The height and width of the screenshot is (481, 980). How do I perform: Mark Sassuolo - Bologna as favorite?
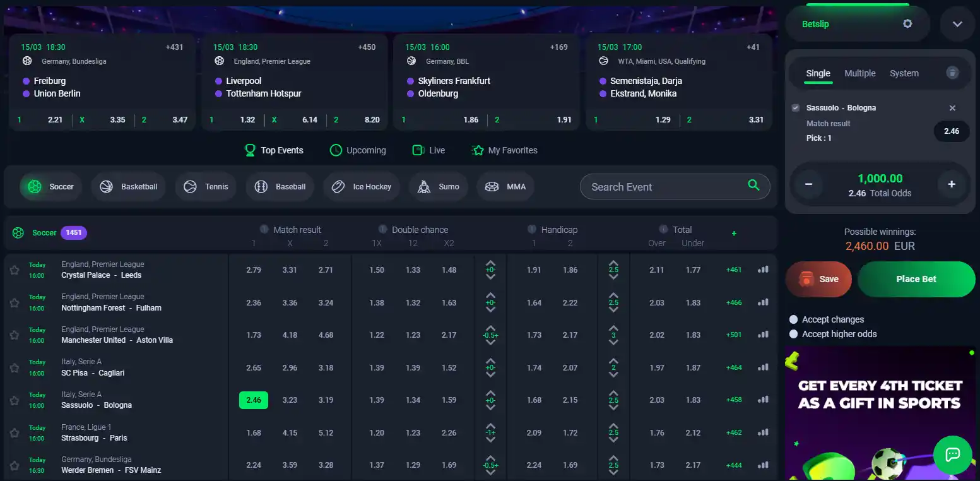15,400
